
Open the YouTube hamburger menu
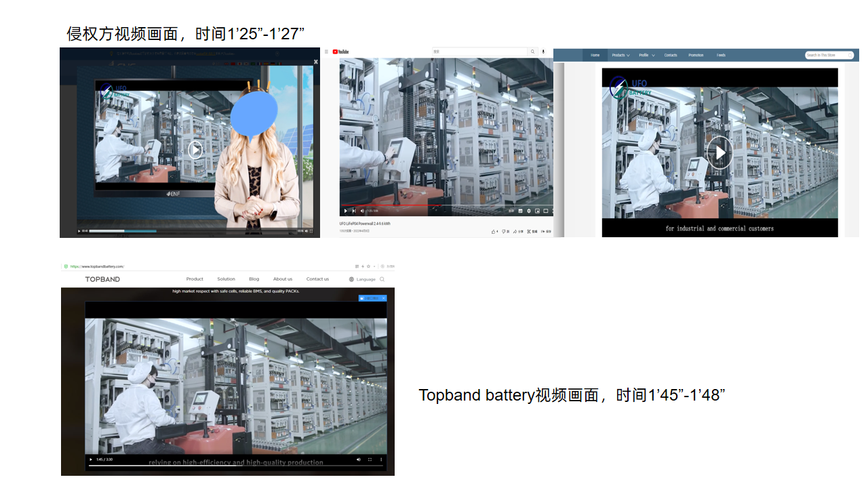(326, 52)
